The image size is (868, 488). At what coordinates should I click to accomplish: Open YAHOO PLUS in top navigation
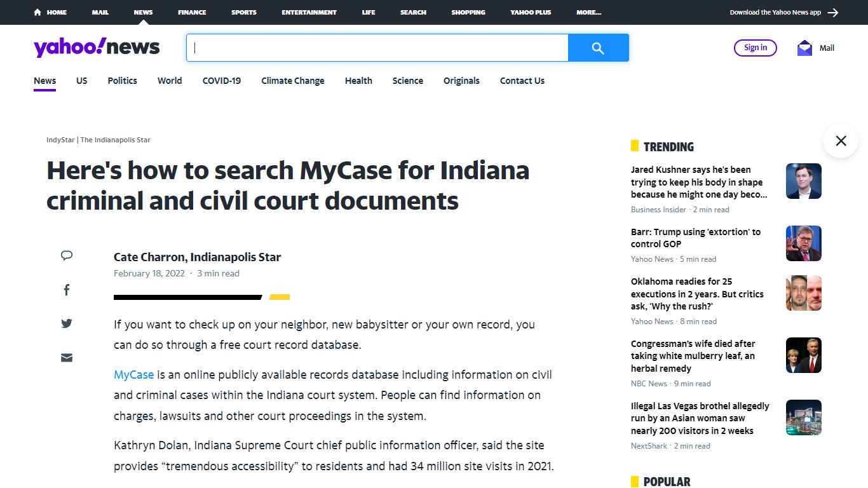(531, 12)
